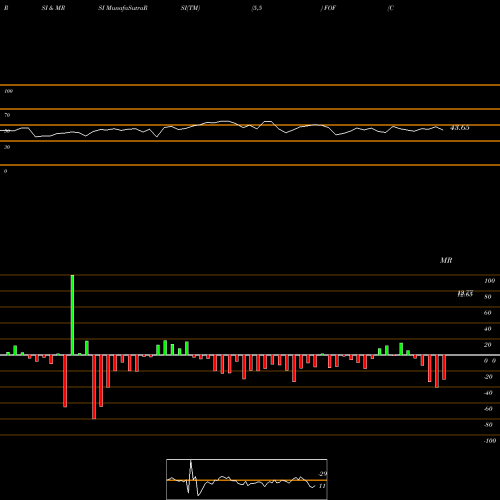This screenshot has height=500, width=500.
Task: Click the 100 label on the RSI axis
Action: pos(8,91)
